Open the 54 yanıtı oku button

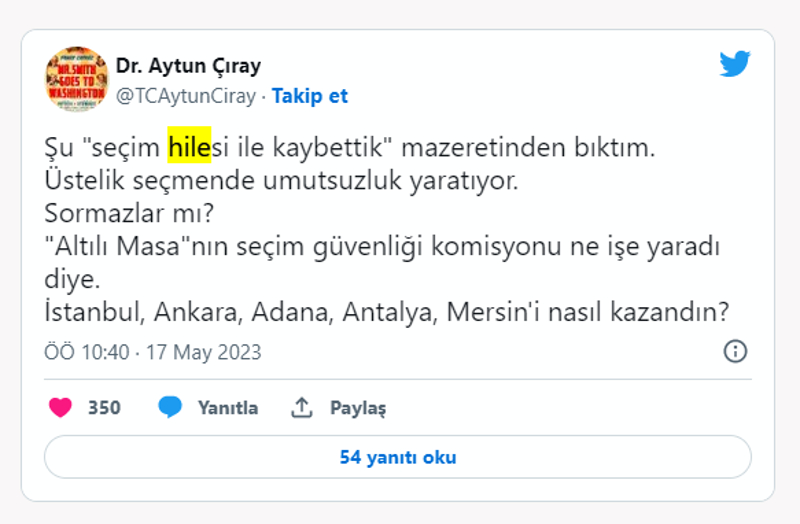[398, 457]
